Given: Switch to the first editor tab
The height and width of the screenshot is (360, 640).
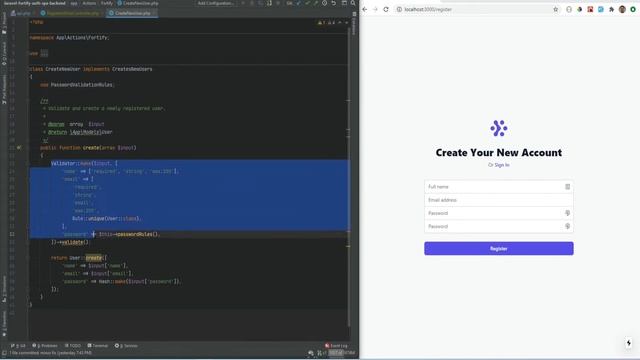Looking at the screenshot, I should pos(22,13).
